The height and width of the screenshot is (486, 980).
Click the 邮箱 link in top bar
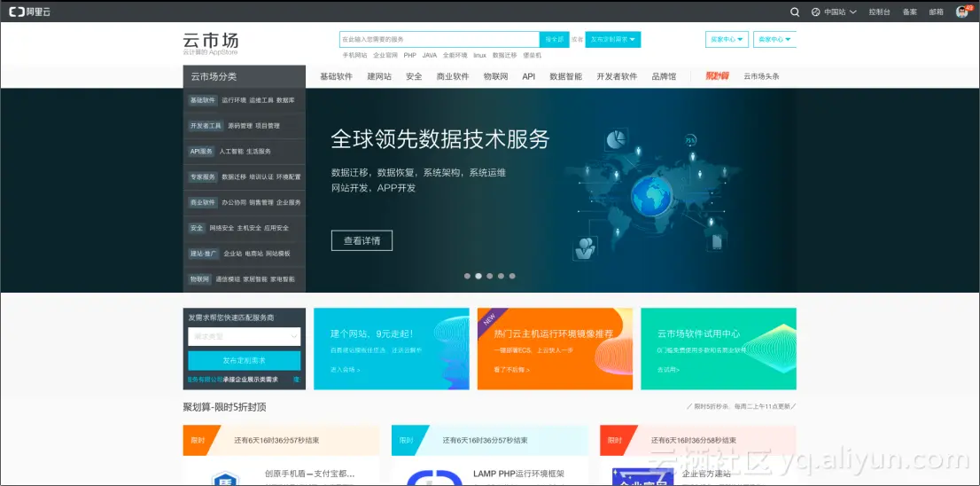[937, 12]
